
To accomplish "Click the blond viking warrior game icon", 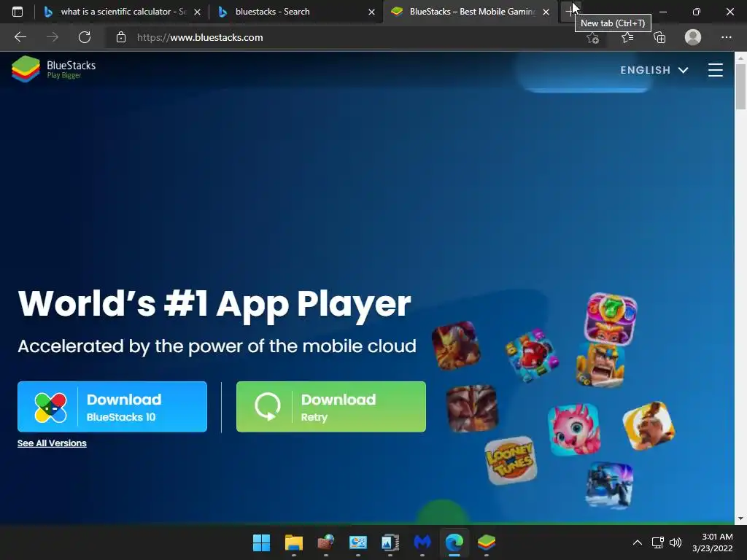I will tap(600, 365).
